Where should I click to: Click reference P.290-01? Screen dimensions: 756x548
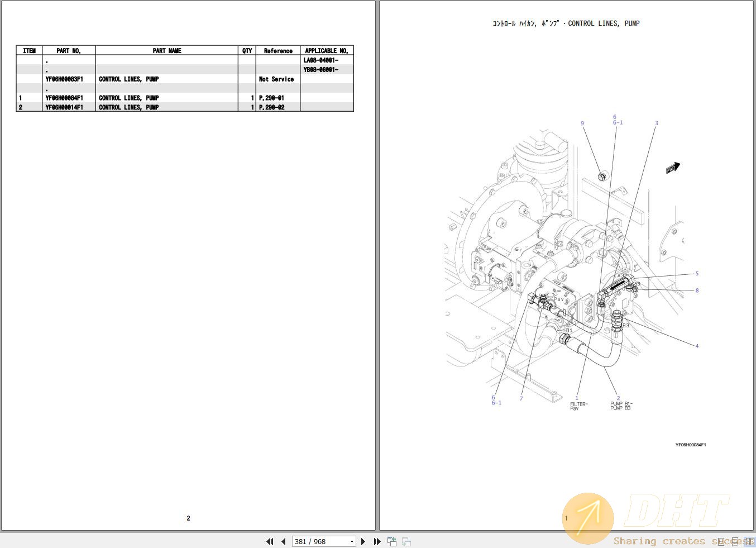[x=272, y=98]
